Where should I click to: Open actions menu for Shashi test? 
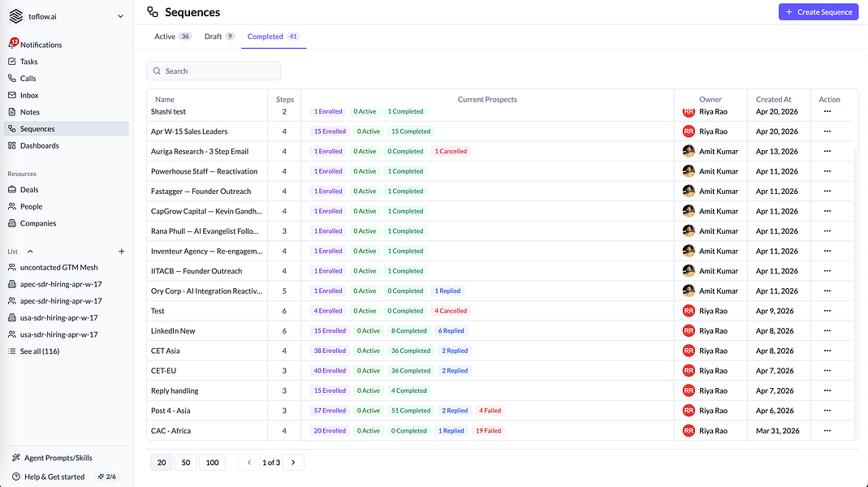click(827, 112)
